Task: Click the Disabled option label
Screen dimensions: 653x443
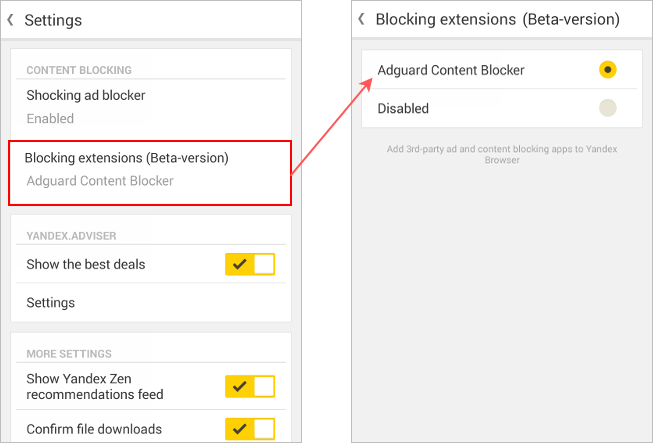Action: click(x=403, y=108)
